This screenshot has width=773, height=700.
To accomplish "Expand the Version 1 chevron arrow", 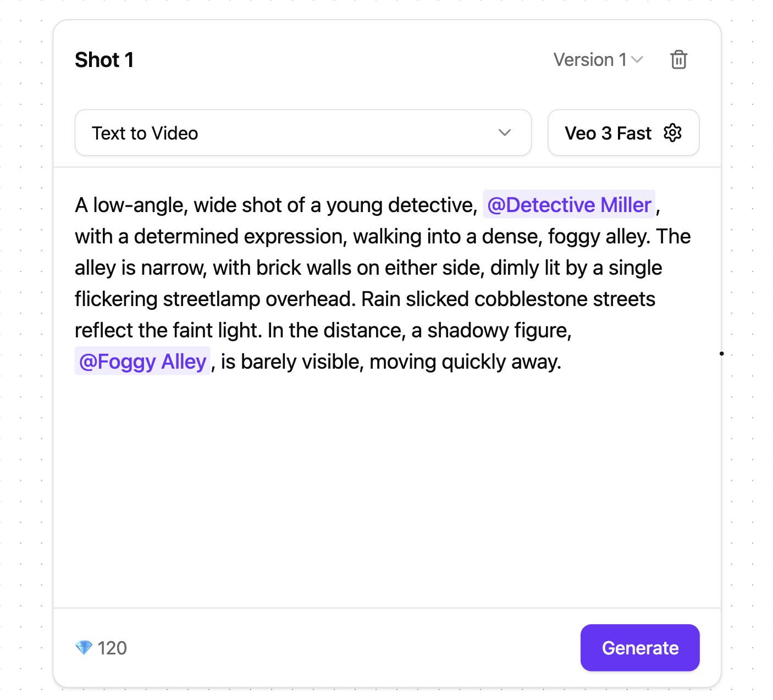I will 637,59.
